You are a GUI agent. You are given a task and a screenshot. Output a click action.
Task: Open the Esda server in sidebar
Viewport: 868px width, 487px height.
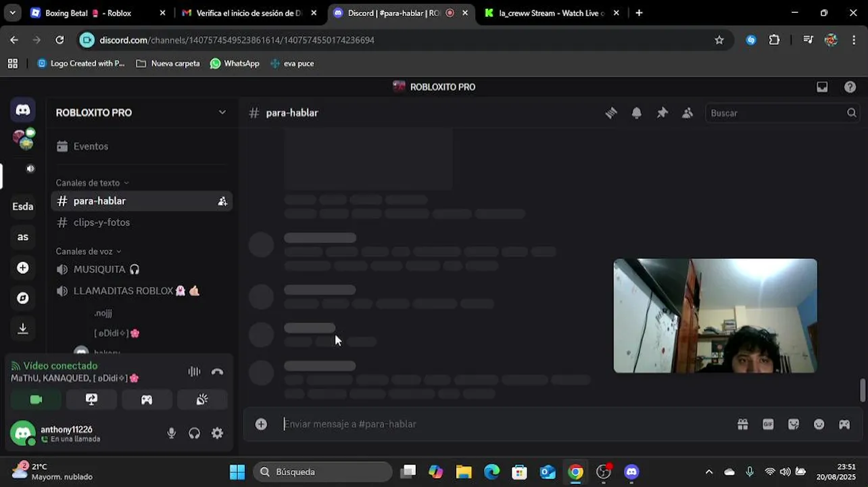(23, 206)
